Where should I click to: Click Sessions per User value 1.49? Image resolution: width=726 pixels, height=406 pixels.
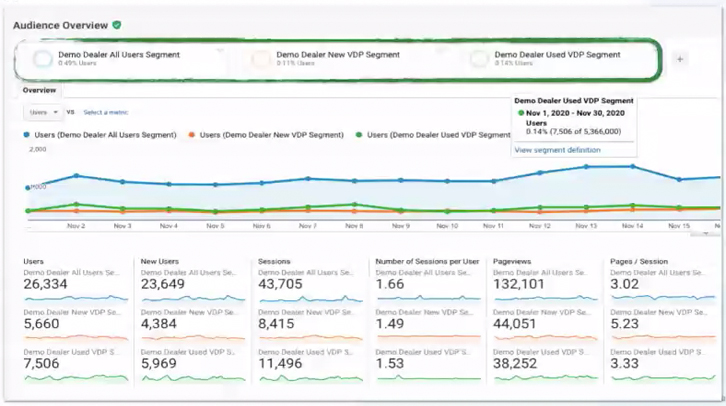pos(390,324)
